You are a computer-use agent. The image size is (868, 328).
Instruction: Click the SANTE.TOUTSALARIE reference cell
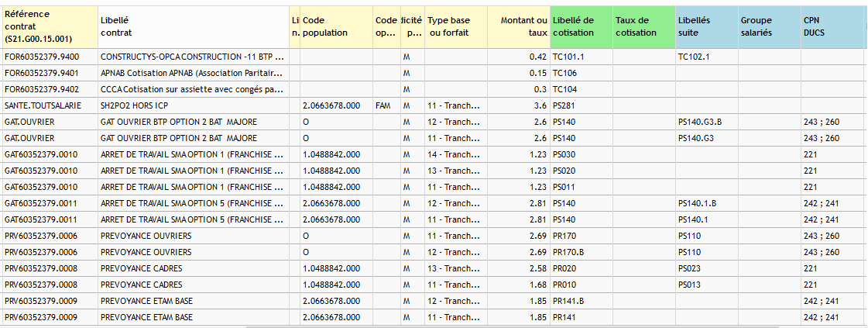coord(50,105)
